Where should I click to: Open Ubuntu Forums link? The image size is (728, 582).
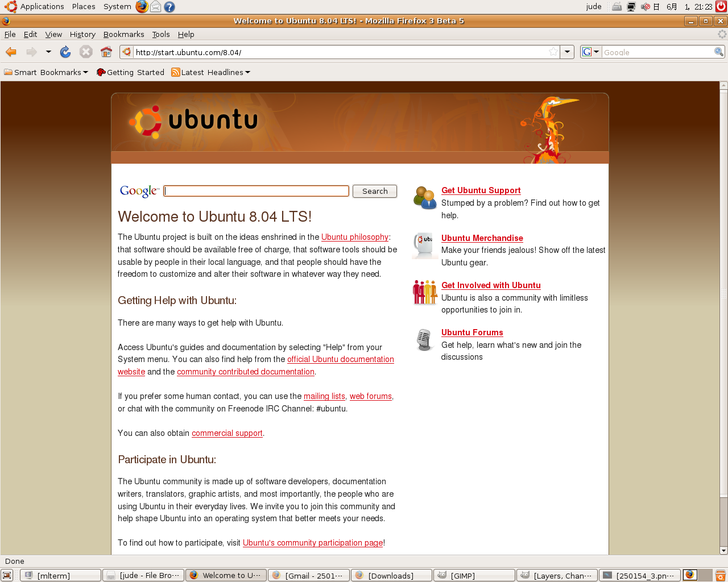[x=472, y=332]
